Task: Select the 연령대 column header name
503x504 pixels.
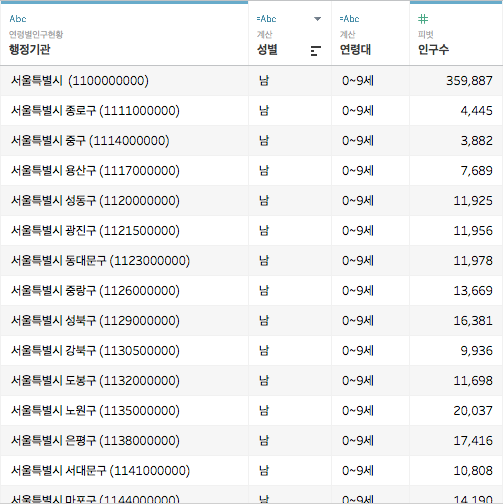Action: tap(355, 50)
